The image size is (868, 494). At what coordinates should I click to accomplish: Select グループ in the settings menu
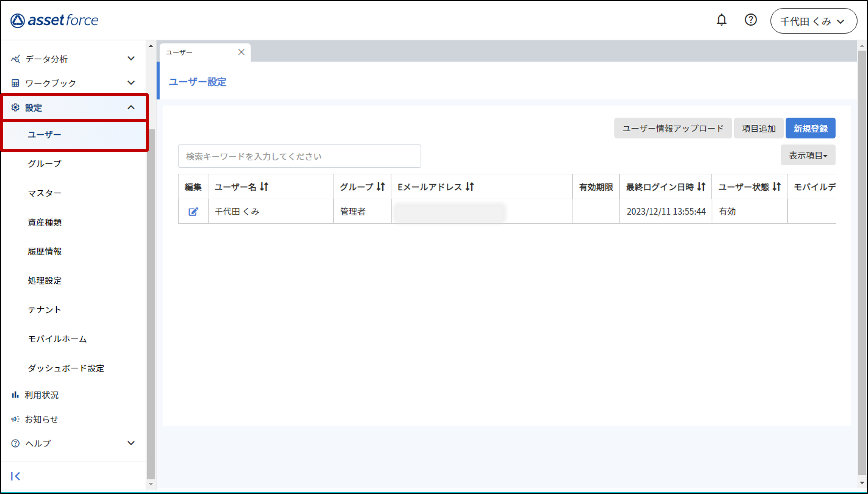[x=44, y=163]
